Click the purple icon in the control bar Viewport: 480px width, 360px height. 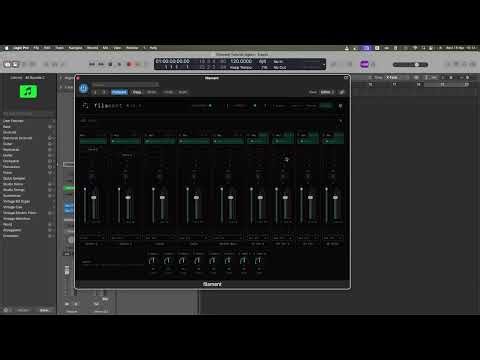(364, 64)
